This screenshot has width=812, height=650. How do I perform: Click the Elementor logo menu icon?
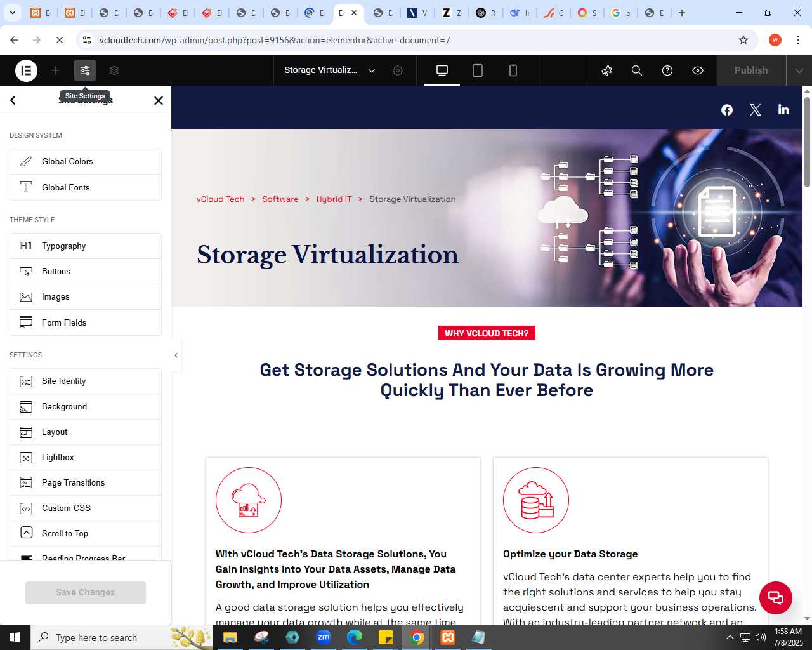(27, 70)
